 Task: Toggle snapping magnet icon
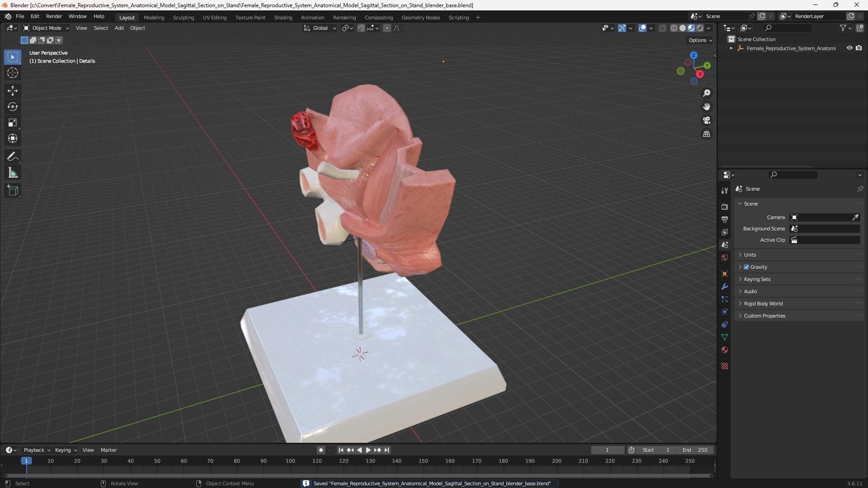coord(361,28)
